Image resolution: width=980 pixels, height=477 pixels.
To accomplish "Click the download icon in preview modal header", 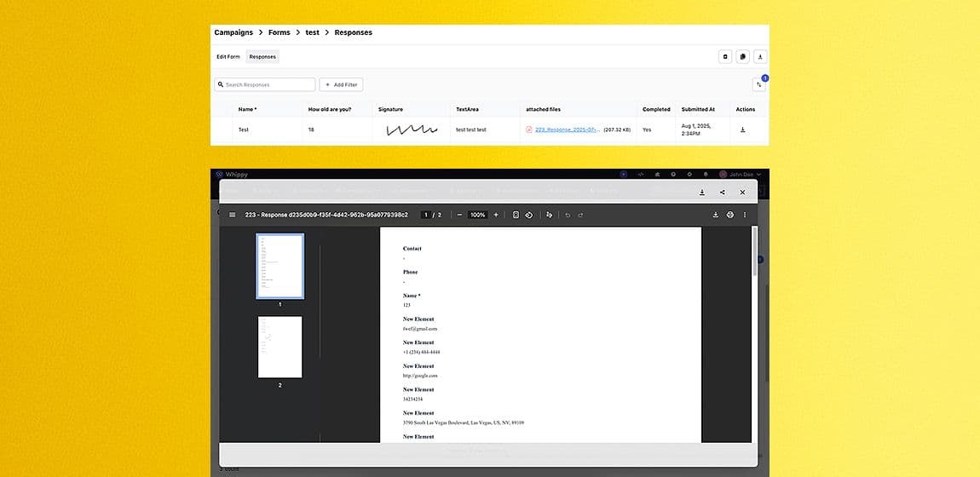I will 702,193.
